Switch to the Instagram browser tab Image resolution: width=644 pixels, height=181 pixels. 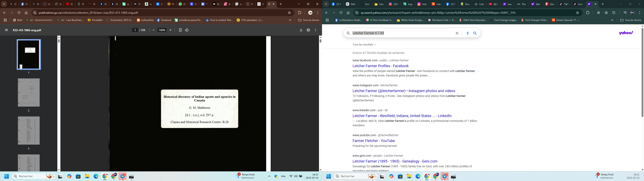click(422, 4)
